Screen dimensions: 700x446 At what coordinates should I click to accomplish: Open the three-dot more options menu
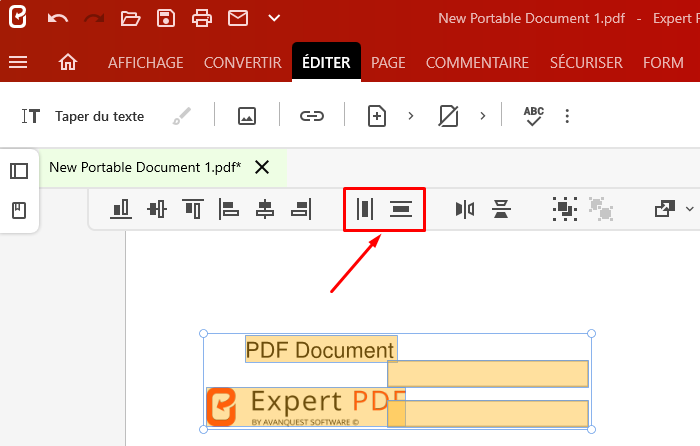click(x=567, y=116)
